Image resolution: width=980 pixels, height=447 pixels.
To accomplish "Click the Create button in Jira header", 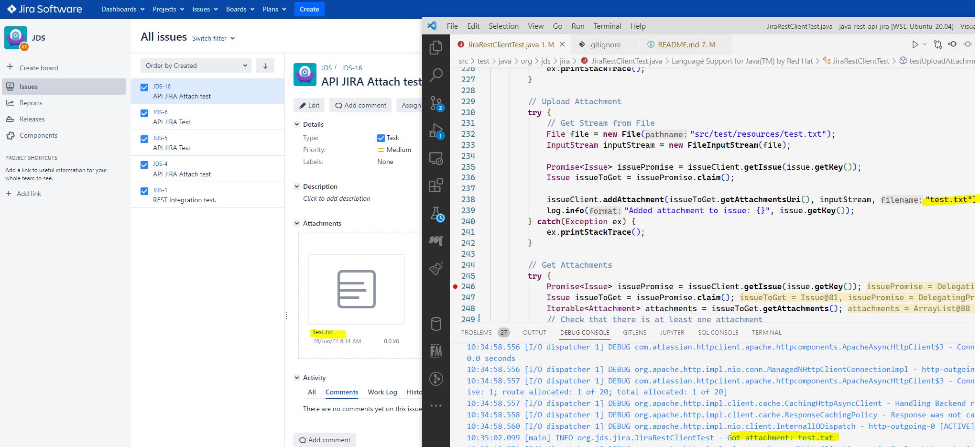I will pyautogui.click(x=309, y=9).
